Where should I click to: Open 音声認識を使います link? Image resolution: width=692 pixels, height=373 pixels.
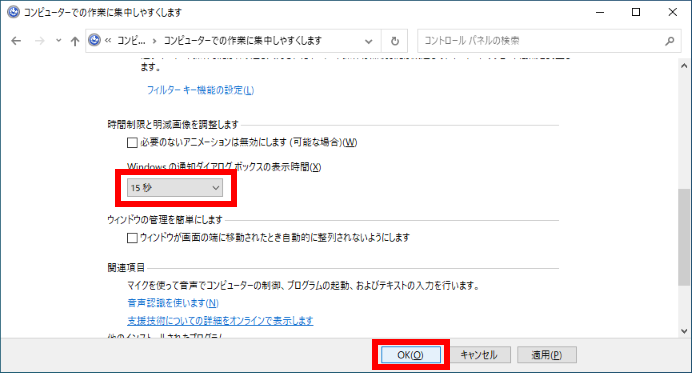(173, 303)
